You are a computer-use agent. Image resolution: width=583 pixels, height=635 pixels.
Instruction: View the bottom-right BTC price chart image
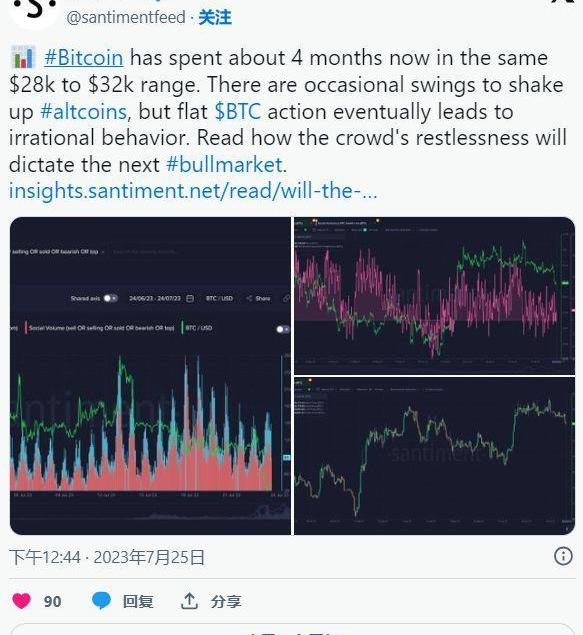click(434, 456)
